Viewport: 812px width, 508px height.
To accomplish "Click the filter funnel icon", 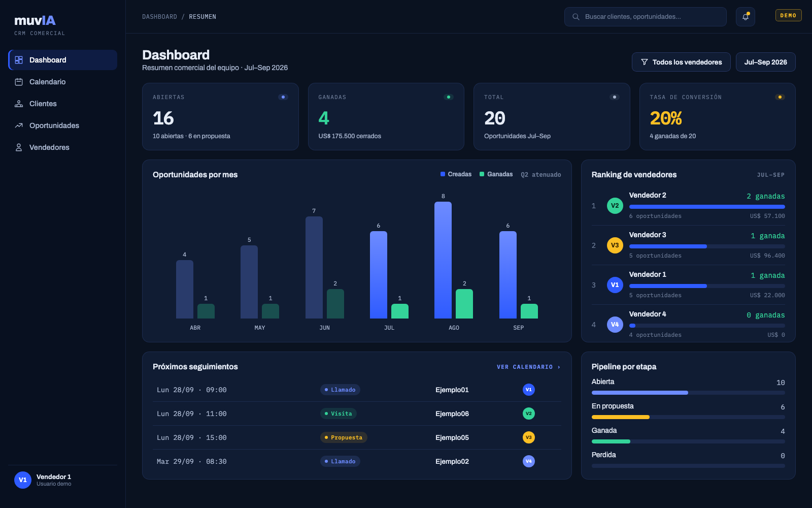I will 645,62.
